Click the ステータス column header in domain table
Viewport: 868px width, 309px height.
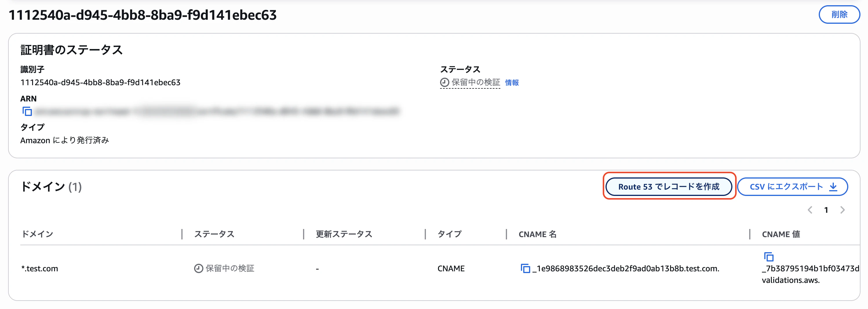[x=214, y=234]
